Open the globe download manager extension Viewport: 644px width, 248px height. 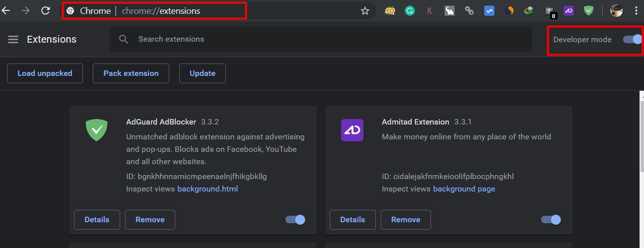[529, 10]
